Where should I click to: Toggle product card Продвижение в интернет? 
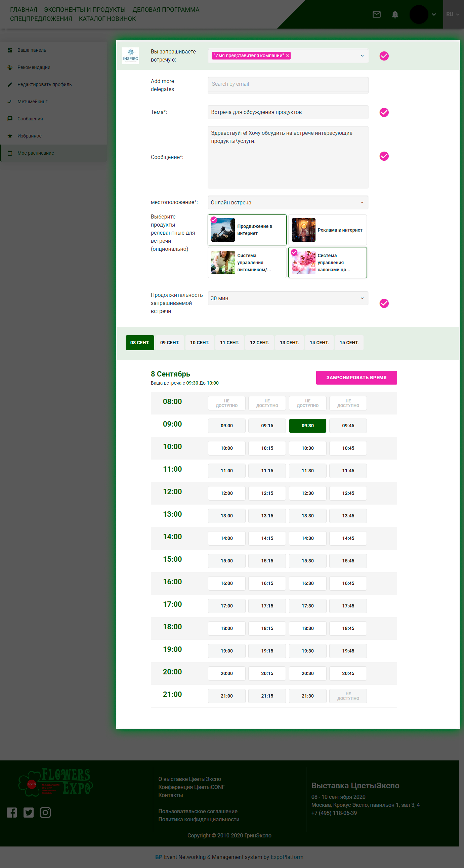click(247, 230)
